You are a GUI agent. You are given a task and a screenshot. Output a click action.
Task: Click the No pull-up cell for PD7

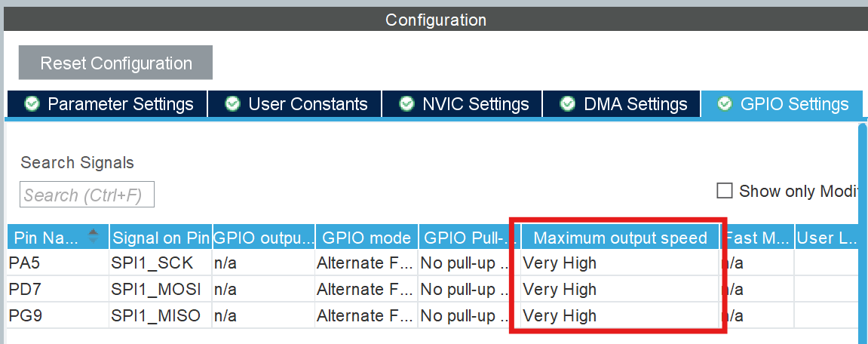(x=469, y=289)
